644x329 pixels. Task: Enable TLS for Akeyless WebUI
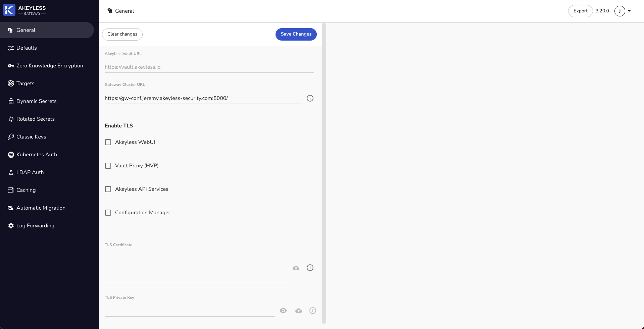pos(108,142)
